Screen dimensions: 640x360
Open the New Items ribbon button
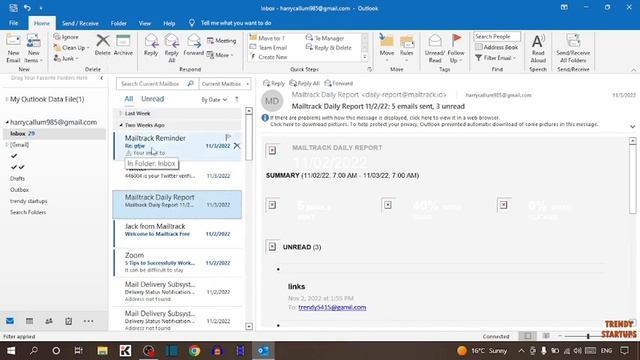point(33,48)
